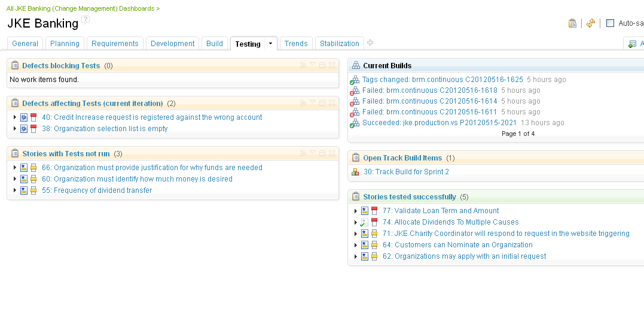Open 30: Track Build for Sprint 2
The width and height of the screenshot is (644, 315).
406,171
